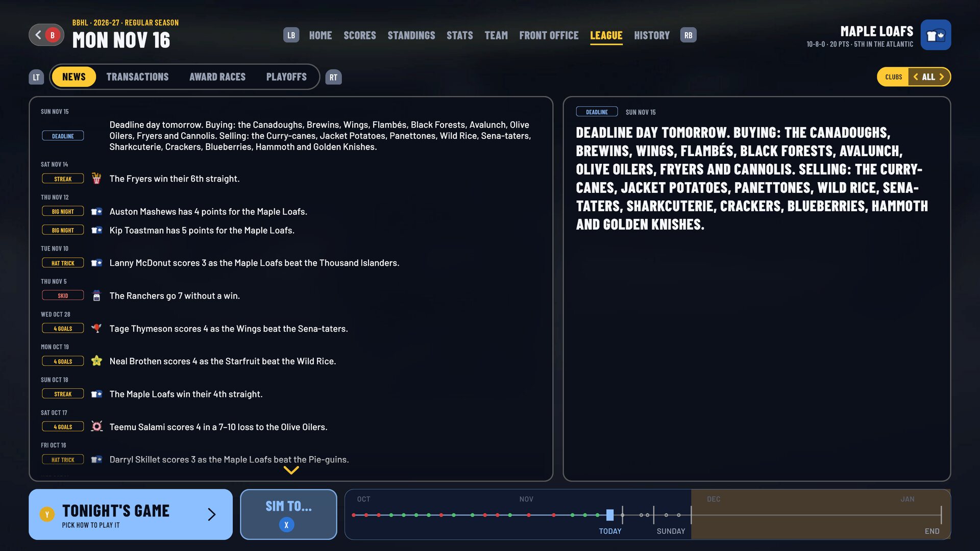The width and height of the screenshot is (980, 551).
Task: Click the Ranchers logo on skid news
Action: pyautogui.click(x=96, y=295)
